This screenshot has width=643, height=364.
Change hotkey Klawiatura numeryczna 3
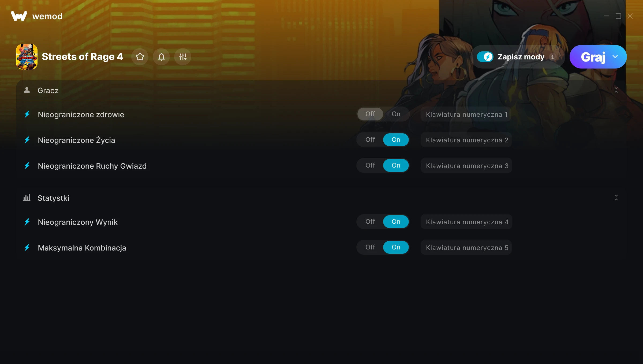click(466, 166)
